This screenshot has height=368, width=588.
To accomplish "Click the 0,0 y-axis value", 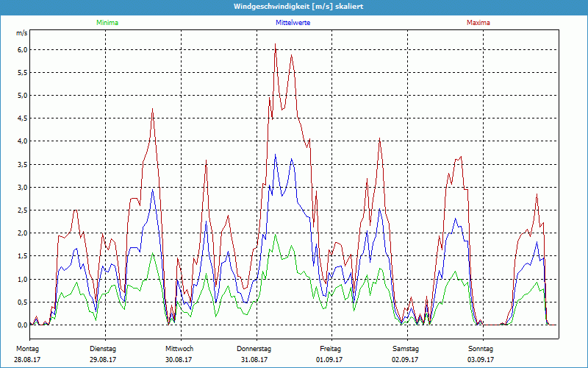I will [x=21, y=325].
